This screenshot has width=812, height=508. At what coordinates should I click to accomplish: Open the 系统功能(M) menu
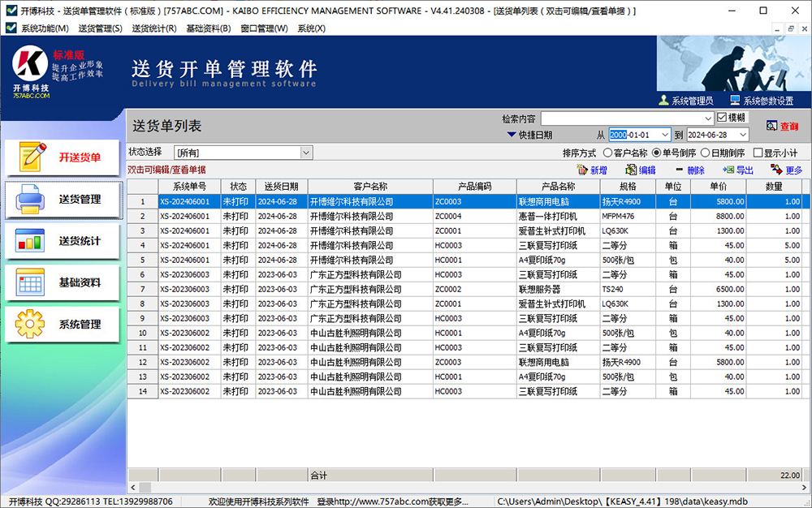(45, 28)
